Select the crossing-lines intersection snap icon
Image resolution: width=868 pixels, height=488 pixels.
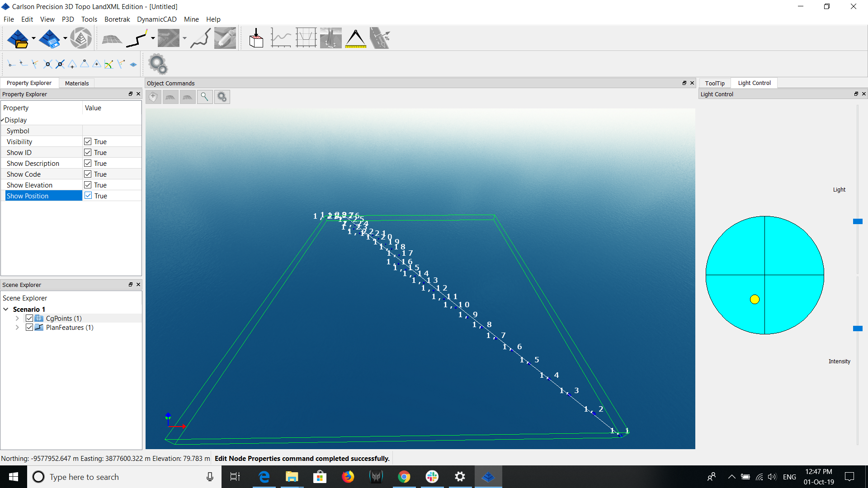pos(47,64)
